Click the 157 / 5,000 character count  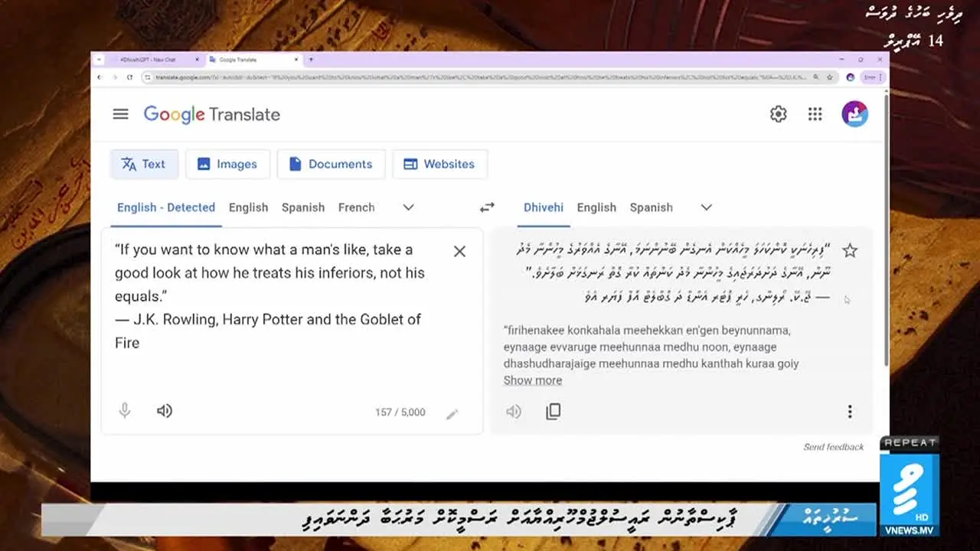pos(400,412)
